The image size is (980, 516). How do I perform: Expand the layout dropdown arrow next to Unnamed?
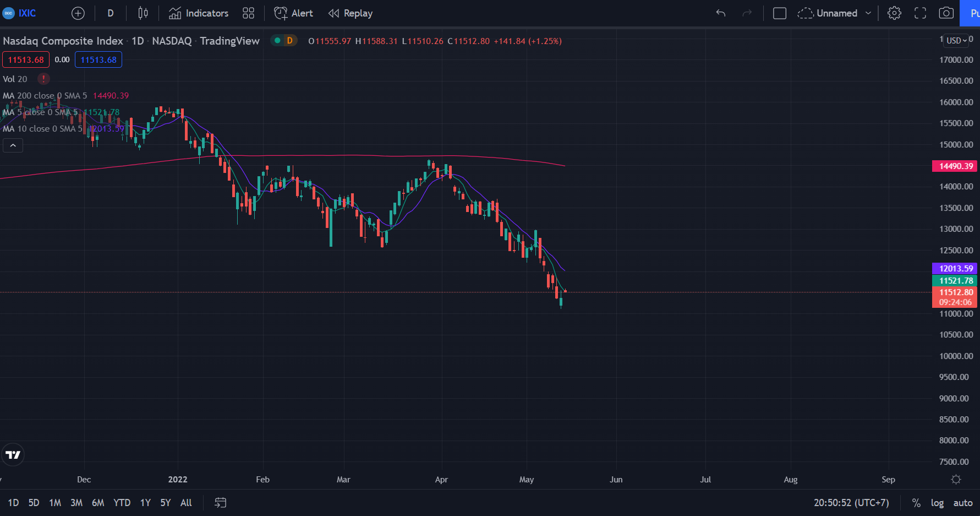click(x=868, y=13)
